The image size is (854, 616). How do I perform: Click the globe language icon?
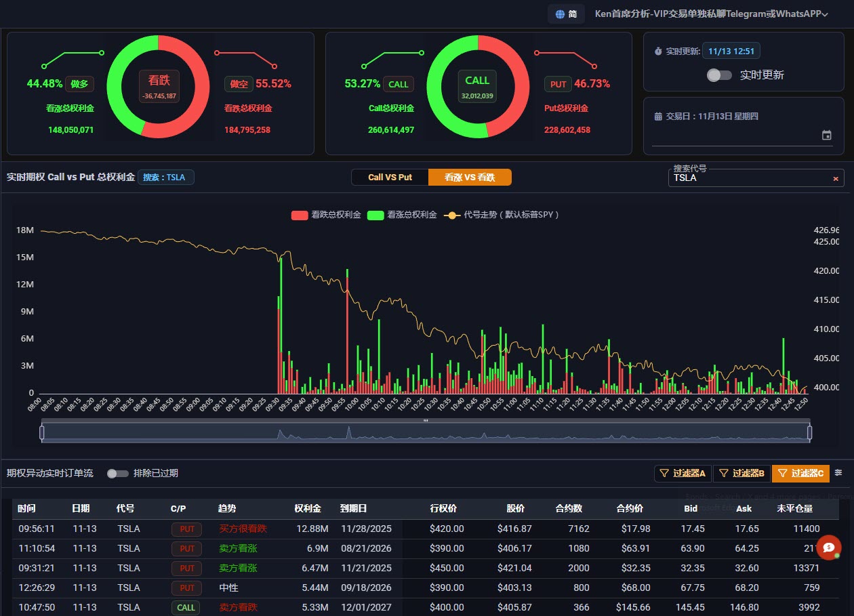(559, 14)
